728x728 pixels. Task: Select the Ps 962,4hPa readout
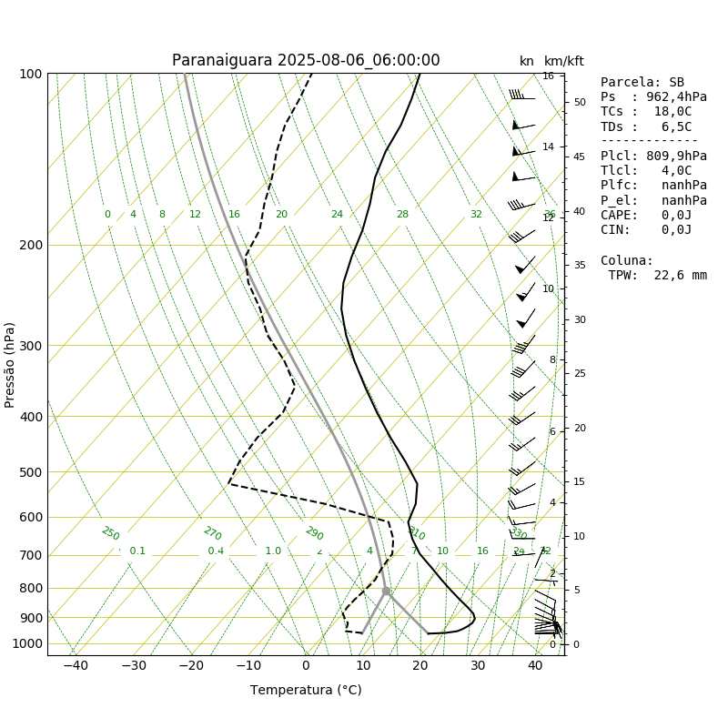[x=653, y=97]
